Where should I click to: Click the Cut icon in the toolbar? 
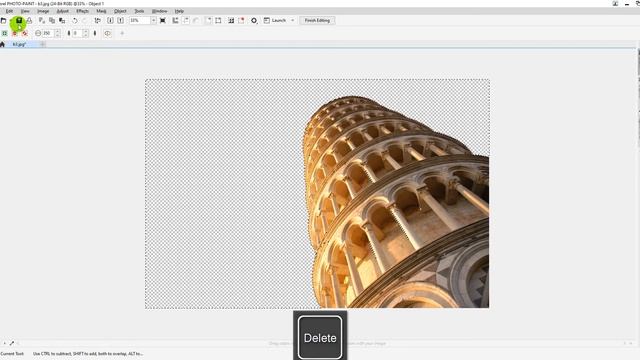pyautogui.click(x=42, y=20)
